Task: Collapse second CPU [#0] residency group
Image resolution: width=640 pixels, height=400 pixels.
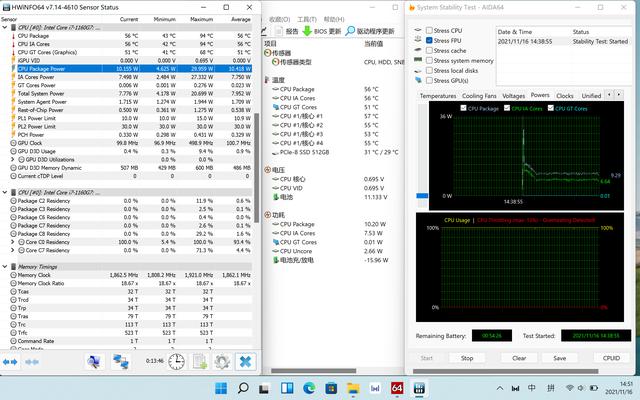Action: coord(4,192)
